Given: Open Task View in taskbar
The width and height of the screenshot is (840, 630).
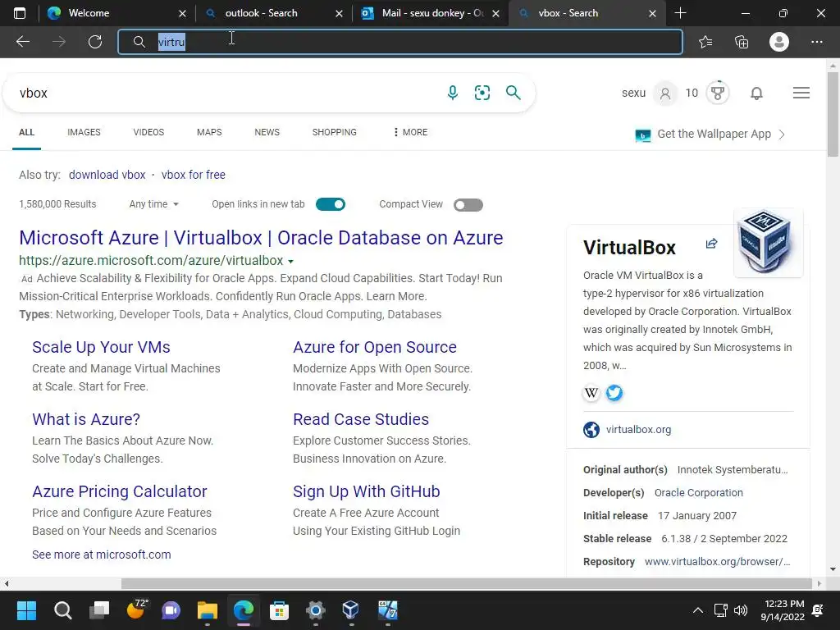Looking at the screenshot, I should coord(99,610).
